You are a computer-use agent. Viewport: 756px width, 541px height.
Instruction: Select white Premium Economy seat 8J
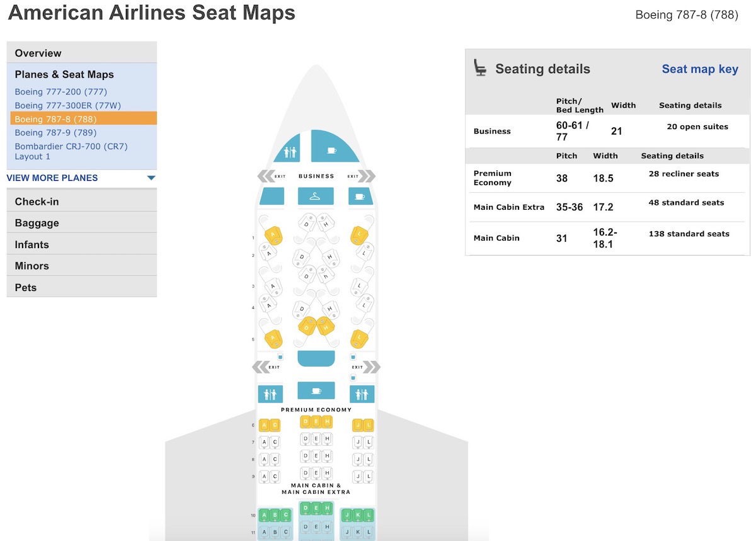pyautogui.click(x=358, y=460)
